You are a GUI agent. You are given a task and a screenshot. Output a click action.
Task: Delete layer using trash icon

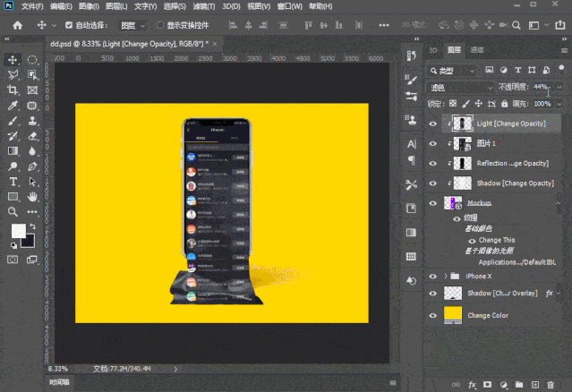pos(551,385)
